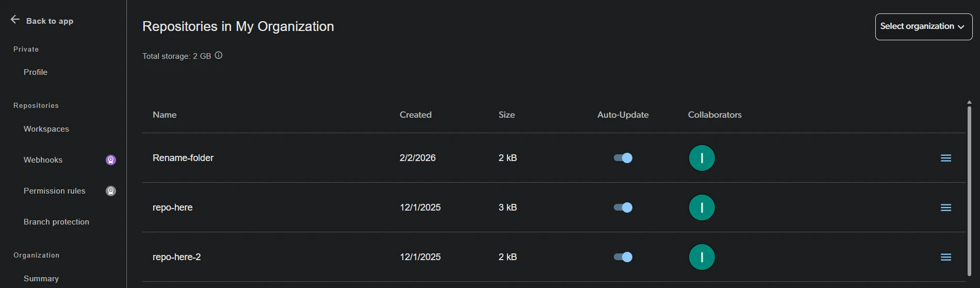Open Branch protection in the sidebar
980x288 pixels.
(x=57, y=222)
